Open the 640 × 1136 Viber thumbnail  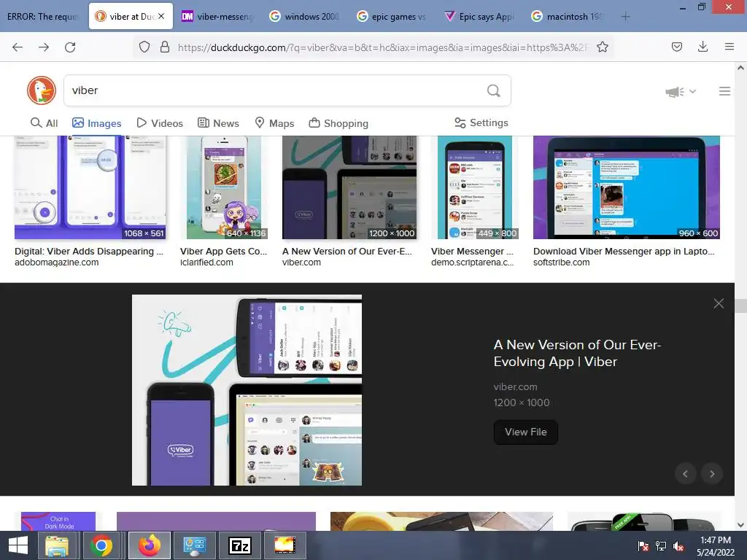pyautogui.click(x=224, y=187)
